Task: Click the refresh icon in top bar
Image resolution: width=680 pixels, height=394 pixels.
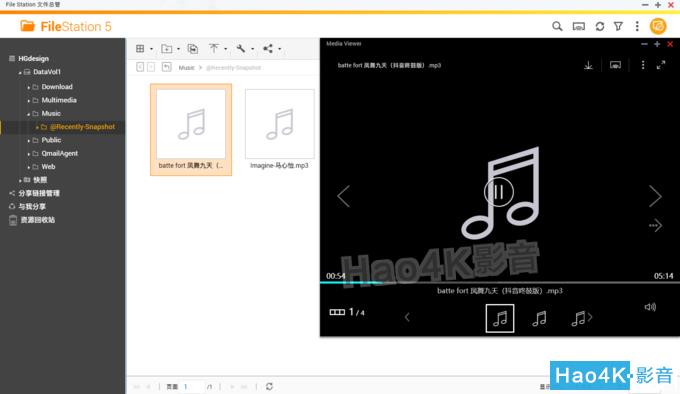Action: tap(600, 26)
